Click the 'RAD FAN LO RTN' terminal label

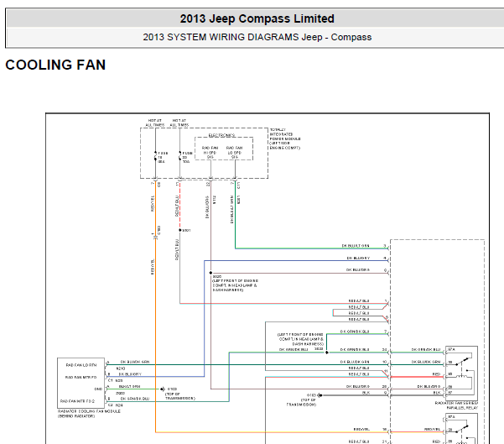tap(81, 365)
